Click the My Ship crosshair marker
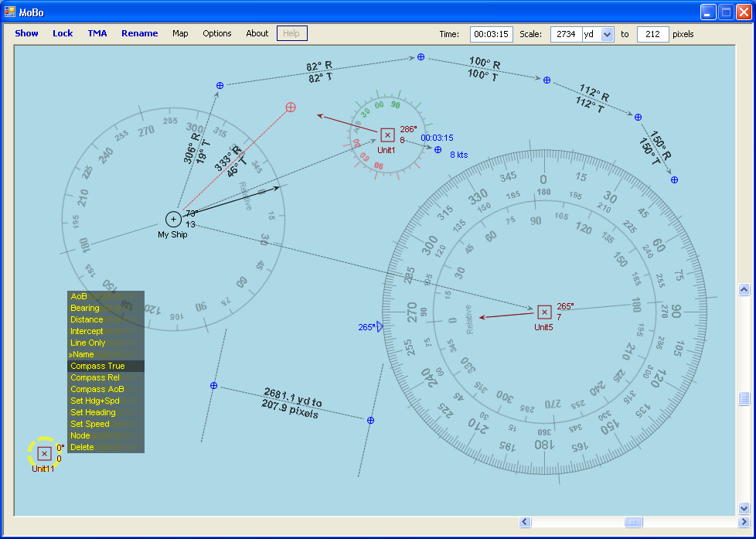Screen dimensions: 756x539 pyautogui.click(x=173, y=219)
